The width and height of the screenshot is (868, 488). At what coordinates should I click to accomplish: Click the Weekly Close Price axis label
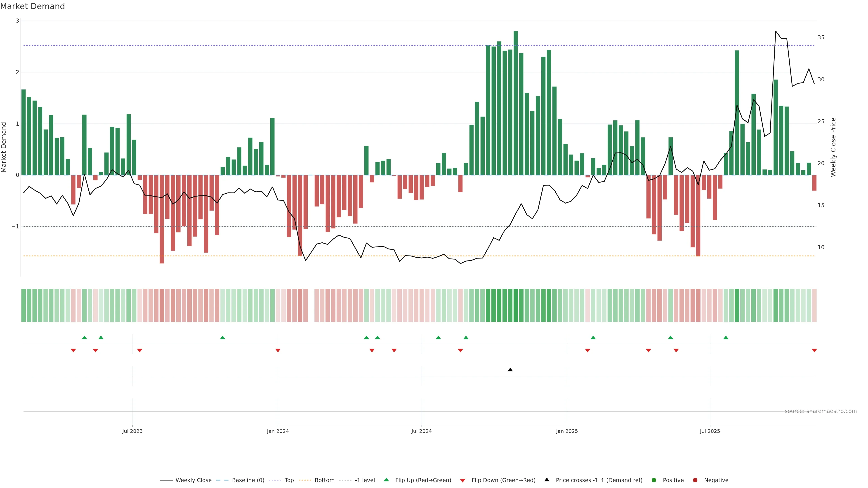[833, 147]
